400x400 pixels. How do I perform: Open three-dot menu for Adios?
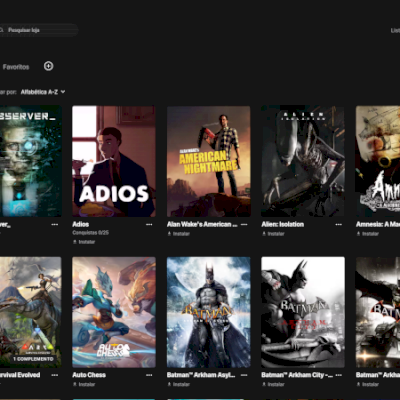pyautogui.click(x=149, y=225)
